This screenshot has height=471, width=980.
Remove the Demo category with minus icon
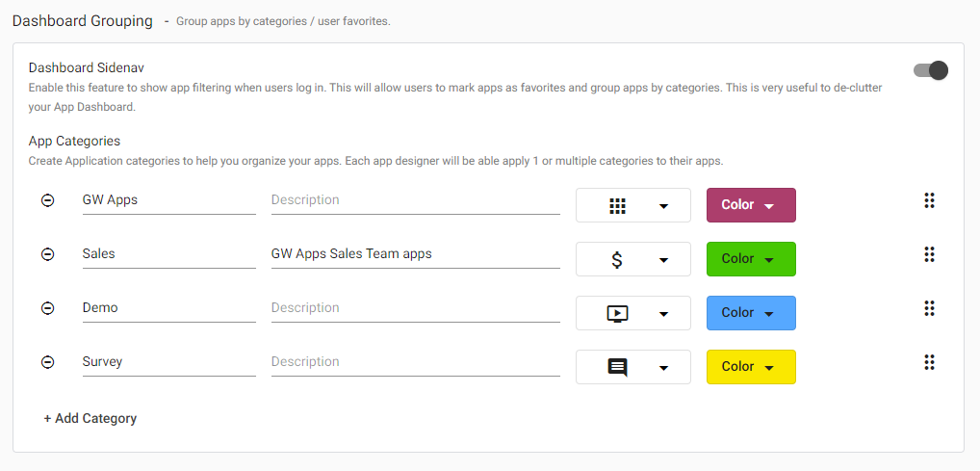[47, 308]
